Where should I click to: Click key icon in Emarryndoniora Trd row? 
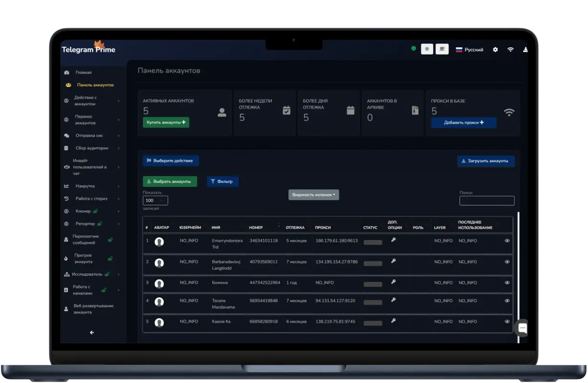pos(393,239)
